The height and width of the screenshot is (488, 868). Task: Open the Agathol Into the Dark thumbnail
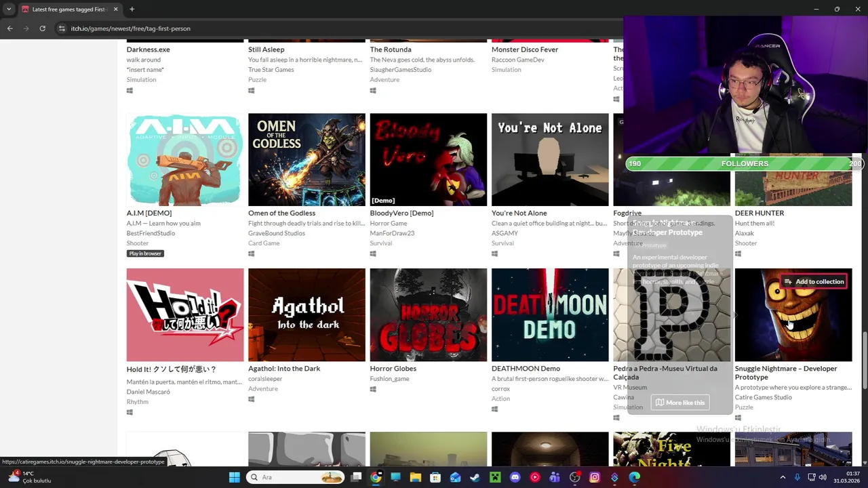coord(307,315)
